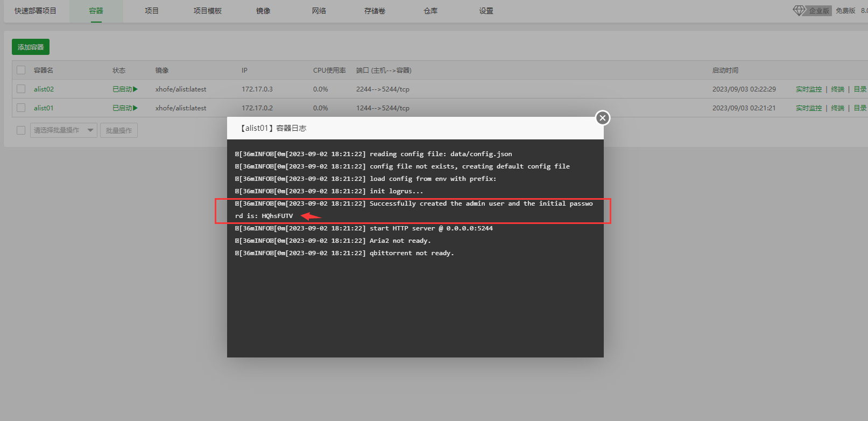
Task: Switch to the 网络 tab
Action: tap(319, 11)
